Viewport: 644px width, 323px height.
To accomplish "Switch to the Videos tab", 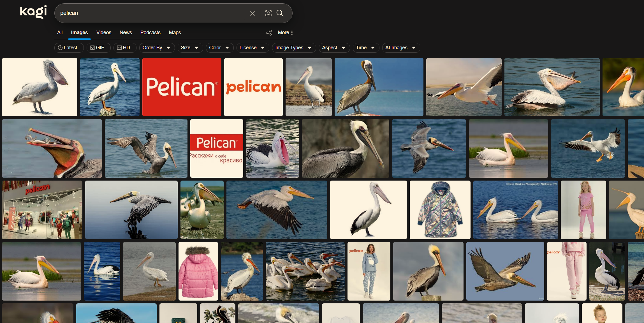I will pyautogui.click(x=103, y=33).
